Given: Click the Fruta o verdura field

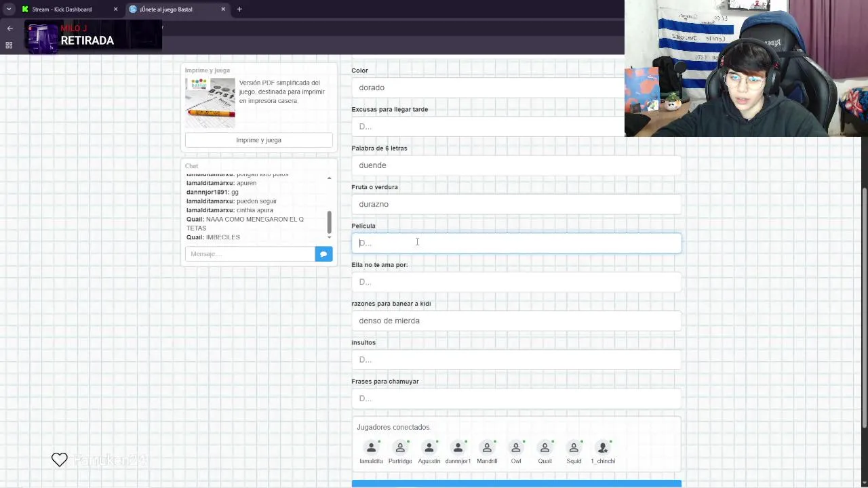Looking at the screenshot, I should coord(516,204).
